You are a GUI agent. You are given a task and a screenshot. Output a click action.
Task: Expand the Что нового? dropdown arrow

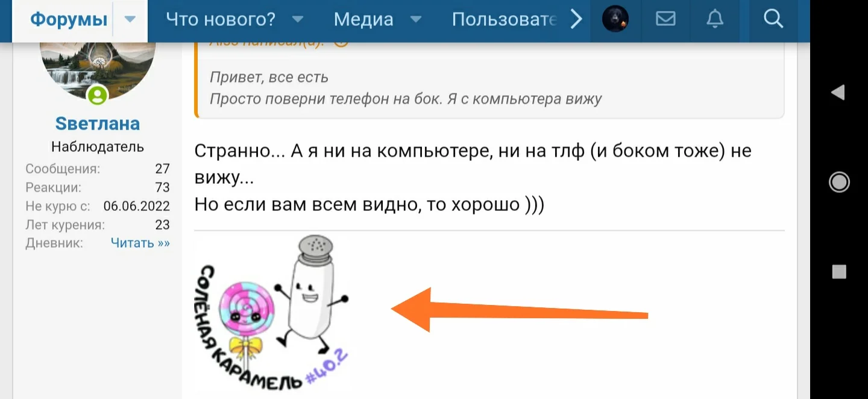click(298, 19)
